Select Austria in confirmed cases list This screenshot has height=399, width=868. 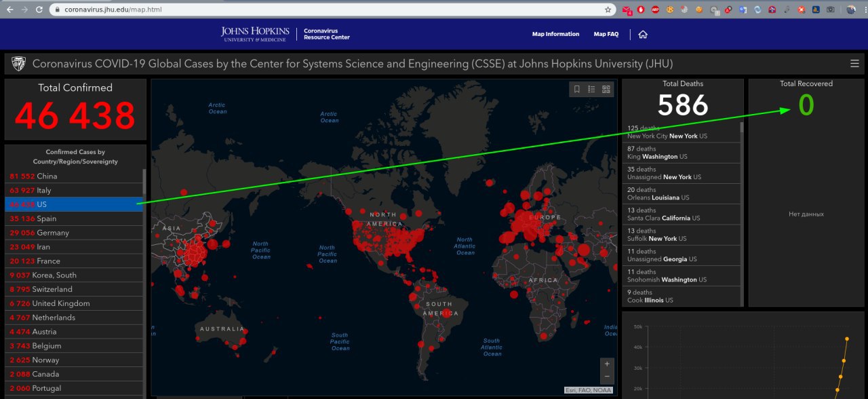coord(74,332)
